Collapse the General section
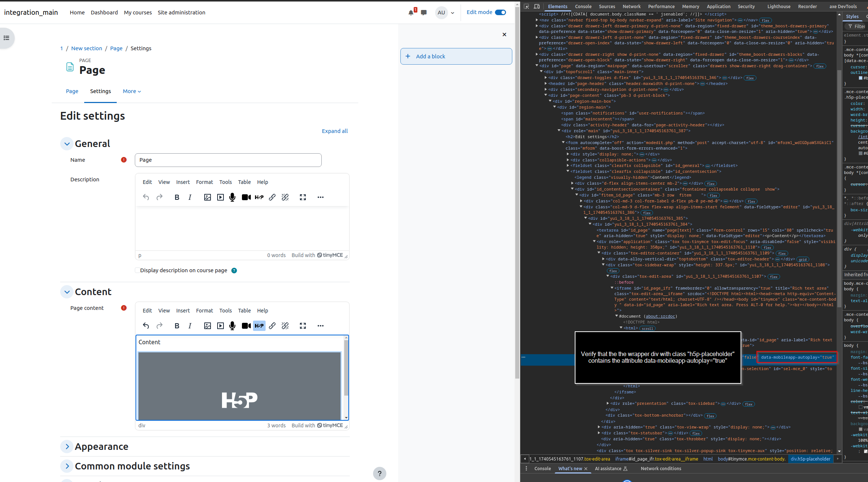Image resolution: width=868 pixels, height=482 pixels. 67,144
